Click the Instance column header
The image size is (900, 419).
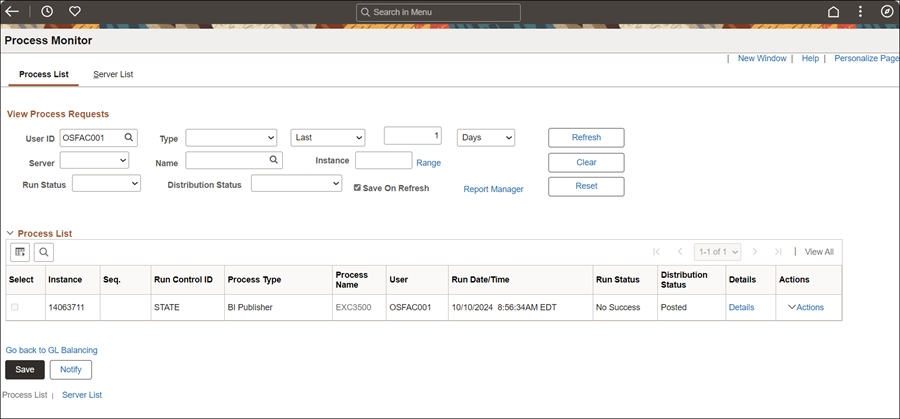[x=65, y=280]
